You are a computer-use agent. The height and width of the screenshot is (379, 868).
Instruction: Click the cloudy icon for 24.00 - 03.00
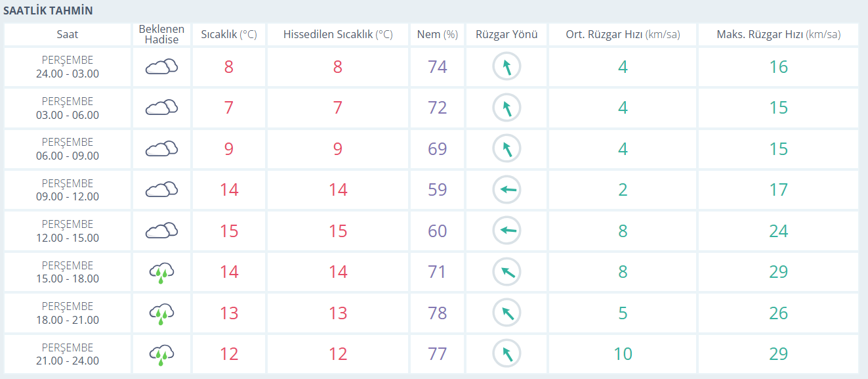coord(161,67)
